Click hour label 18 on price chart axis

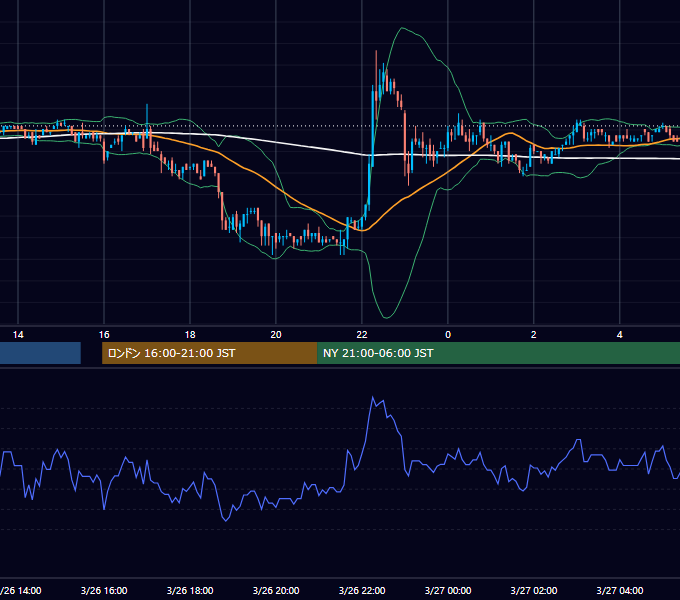[190, 335]
